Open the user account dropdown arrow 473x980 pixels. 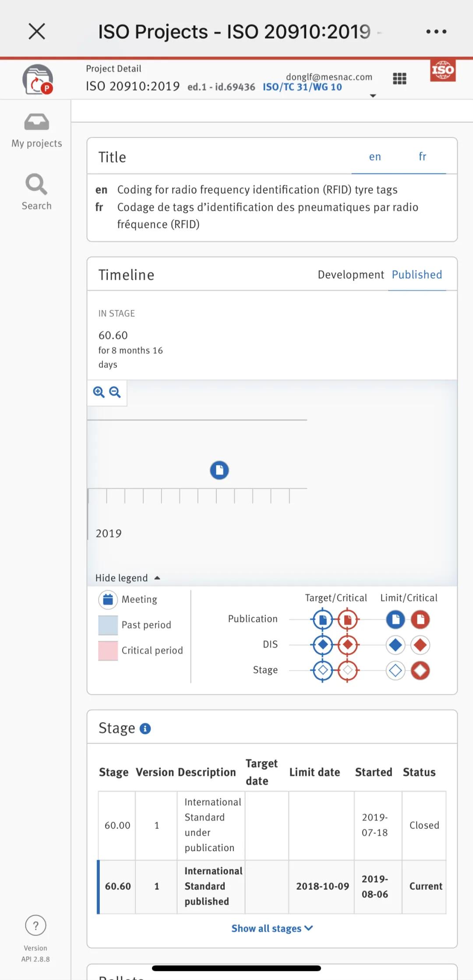pyautogui.click(x=373, y=96)
